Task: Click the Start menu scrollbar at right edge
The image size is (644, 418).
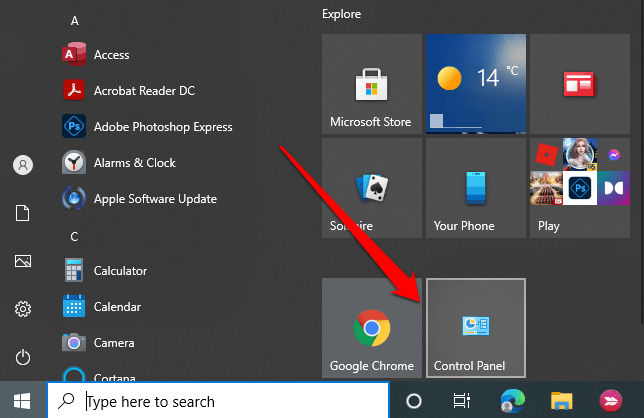Action: tap(642, 164)
